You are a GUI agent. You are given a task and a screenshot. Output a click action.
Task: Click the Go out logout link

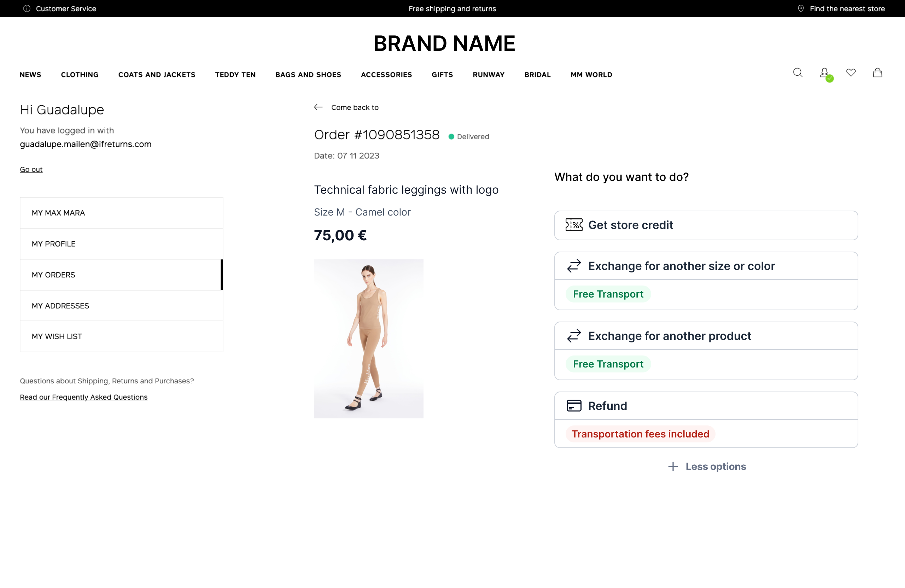pyautogui.click(x=31, y=169)
